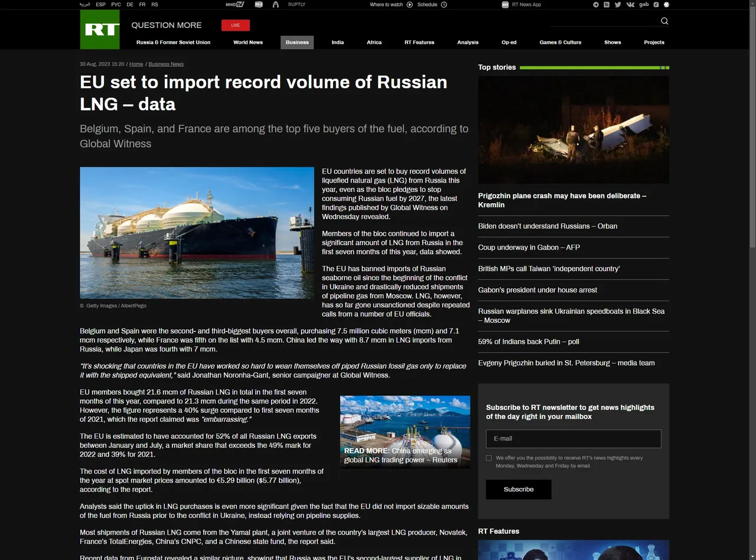Screen dimensions: 756x560
Task: Open RT's VK social icon
Action: (630, 5)
